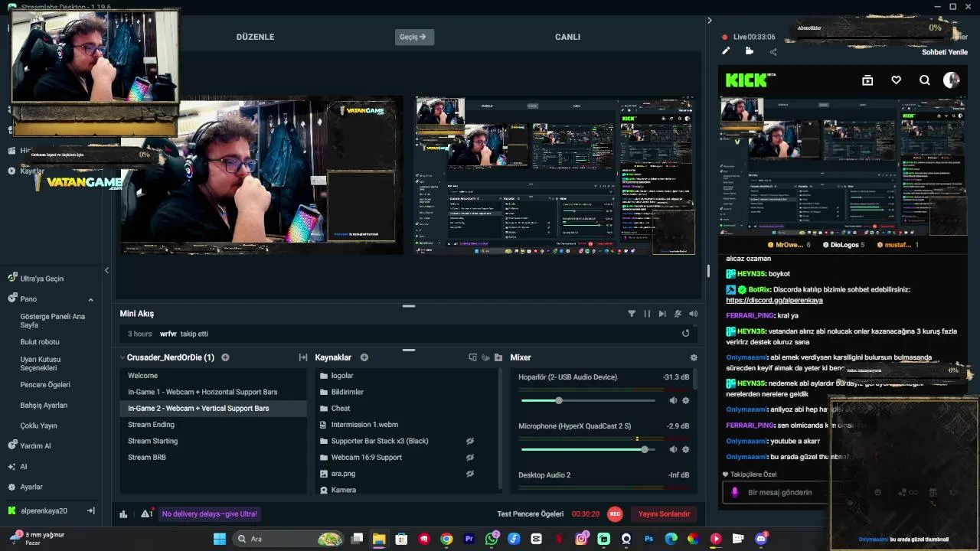This screenshot has width=980, height=551.
Task: Log out of the alperenkaya20 account
Action: point(90,510)
